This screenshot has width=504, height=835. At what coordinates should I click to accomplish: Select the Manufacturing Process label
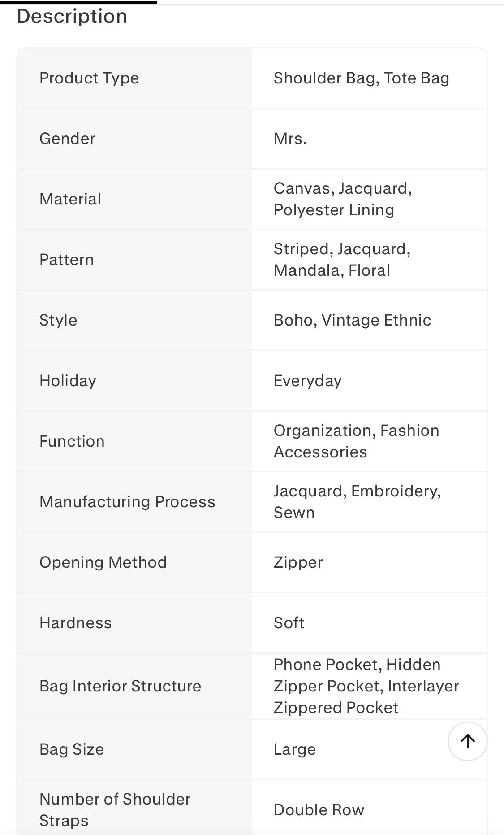127,502
